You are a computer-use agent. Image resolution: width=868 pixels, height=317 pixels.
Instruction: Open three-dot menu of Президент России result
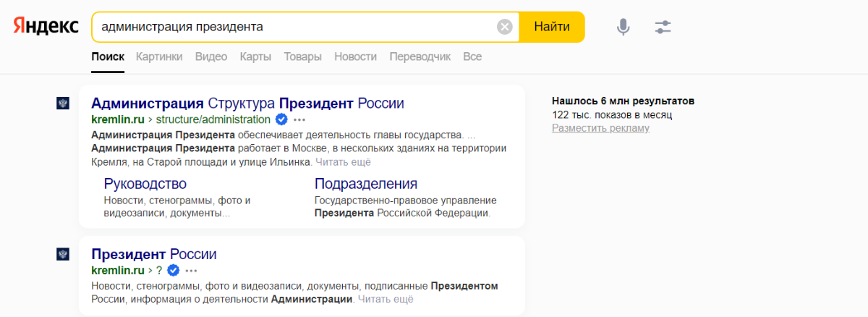[x=191, y=271]
